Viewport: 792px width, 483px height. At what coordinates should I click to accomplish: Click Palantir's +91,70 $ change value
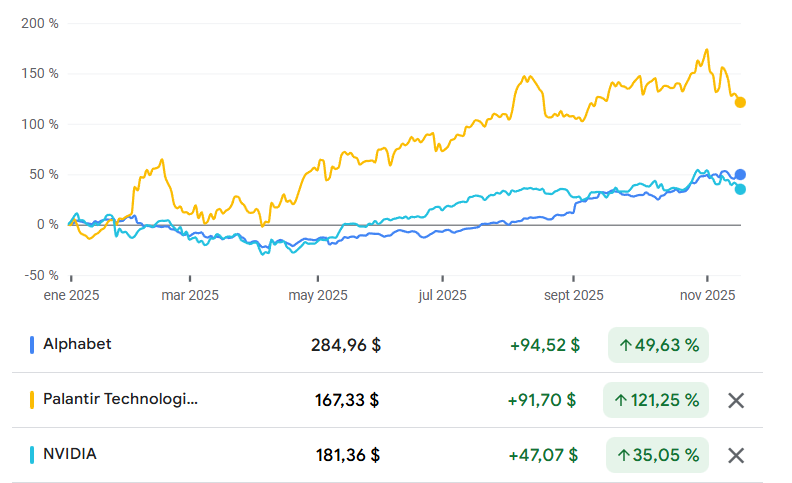point(543,400)
